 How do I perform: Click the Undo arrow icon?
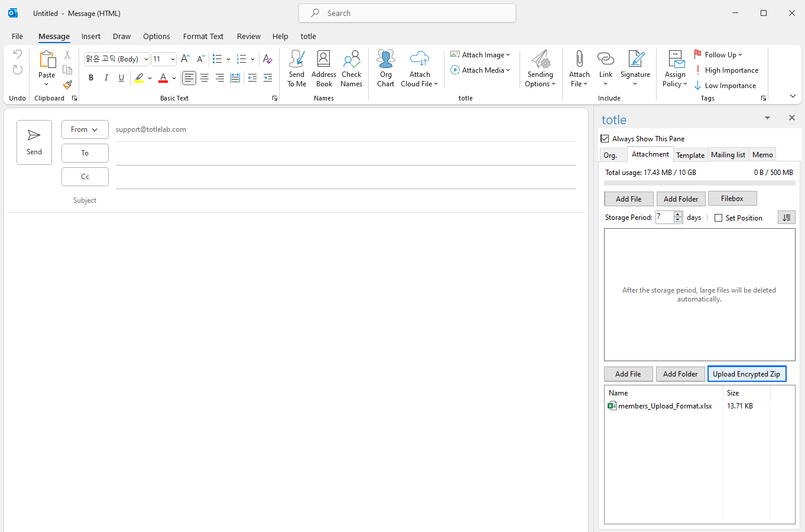[18, 54]
